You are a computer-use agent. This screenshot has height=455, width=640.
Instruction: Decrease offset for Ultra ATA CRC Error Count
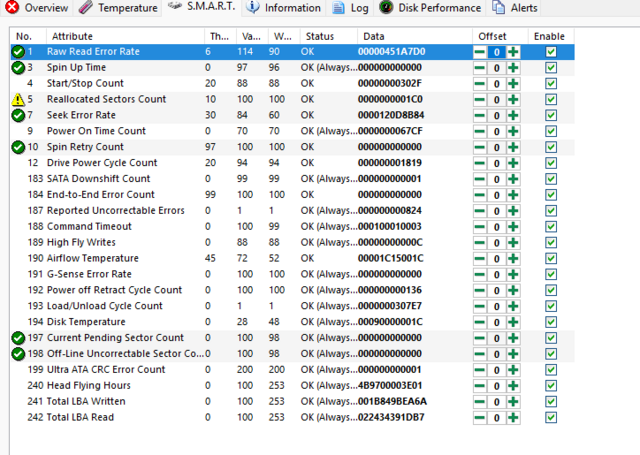pyautogui.click(x=480, y=370)
